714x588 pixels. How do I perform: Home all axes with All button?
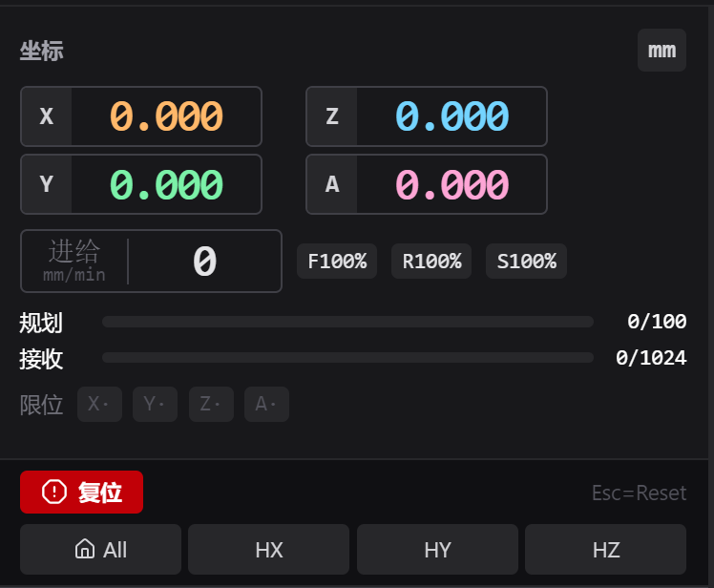coord(100,549)
